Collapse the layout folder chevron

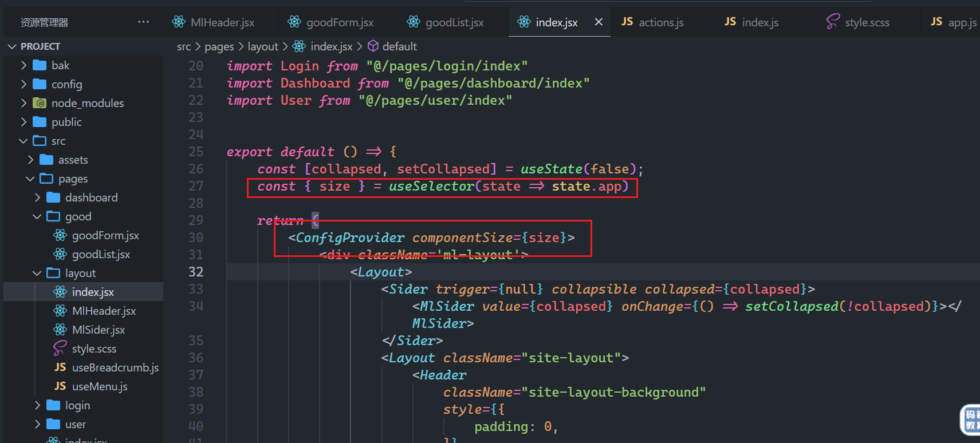(x=37, y=273)
